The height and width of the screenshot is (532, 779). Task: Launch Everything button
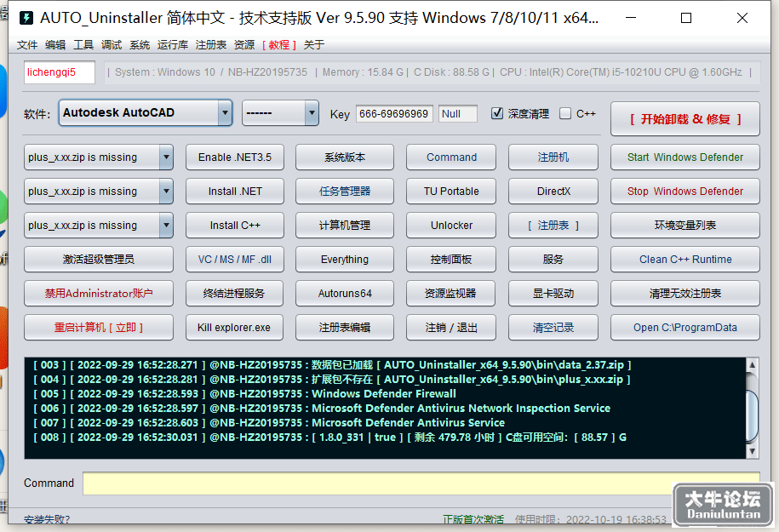pos(345,260)
